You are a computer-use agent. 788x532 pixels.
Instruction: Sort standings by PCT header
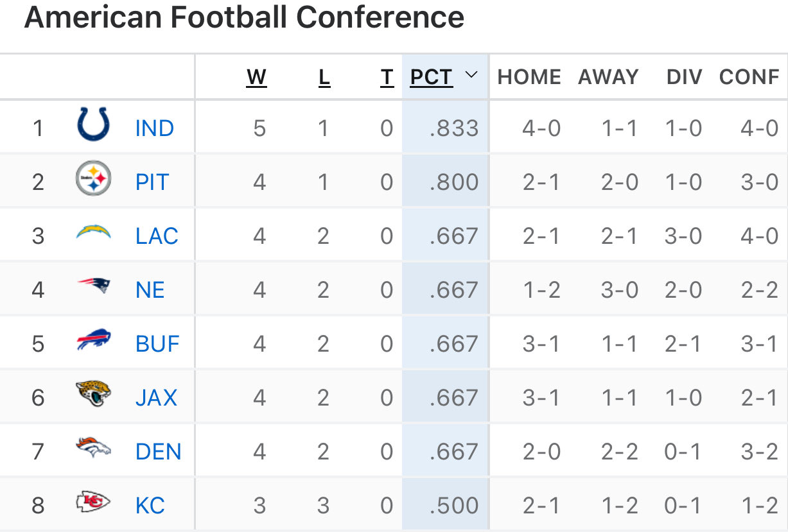pos(431,77)
